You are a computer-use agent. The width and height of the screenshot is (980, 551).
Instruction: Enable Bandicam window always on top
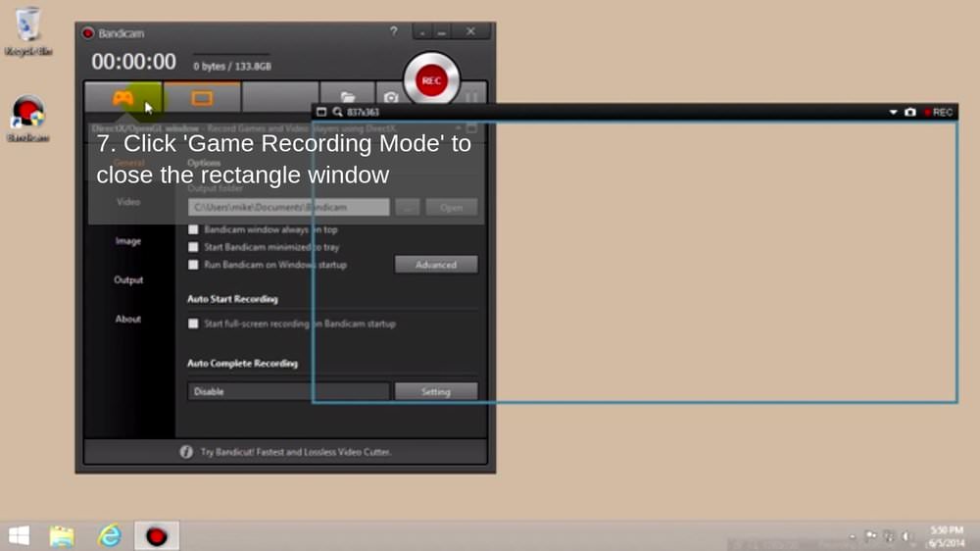coord(193,229)
